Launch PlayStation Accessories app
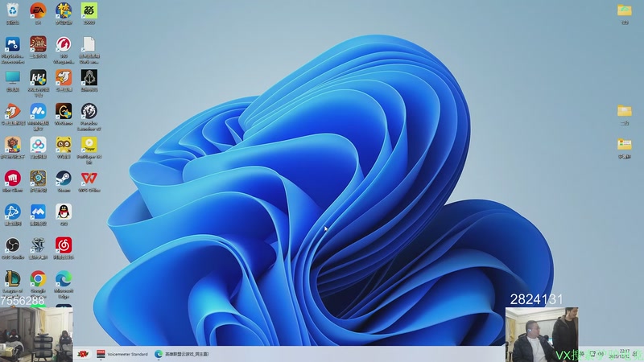Image resolution: width=644 pixels, height=362 pixels. pos(12,45)
